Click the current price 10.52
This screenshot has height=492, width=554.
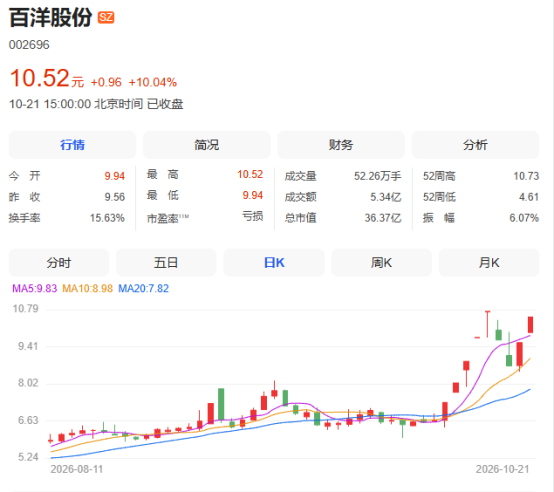pos(40,78)
